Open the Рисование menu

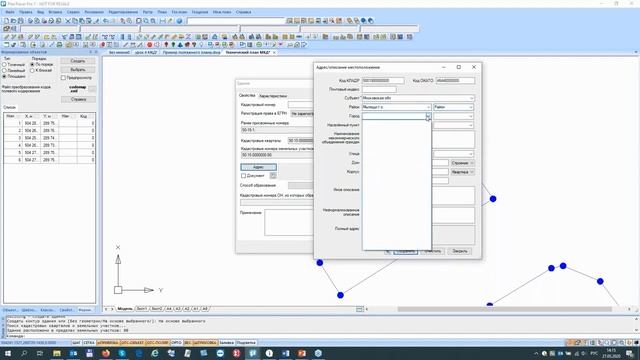tap(94, 12)
